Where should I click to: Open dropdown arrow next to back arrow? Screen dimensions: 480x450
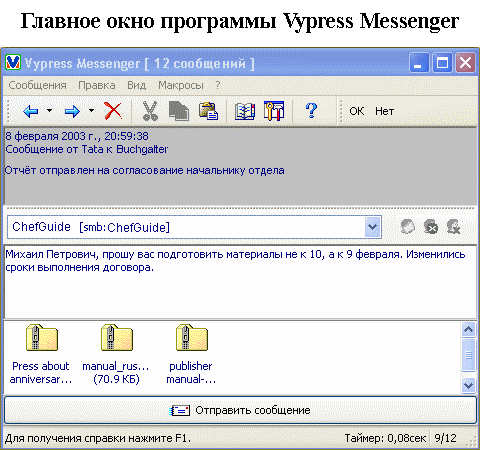49,110
